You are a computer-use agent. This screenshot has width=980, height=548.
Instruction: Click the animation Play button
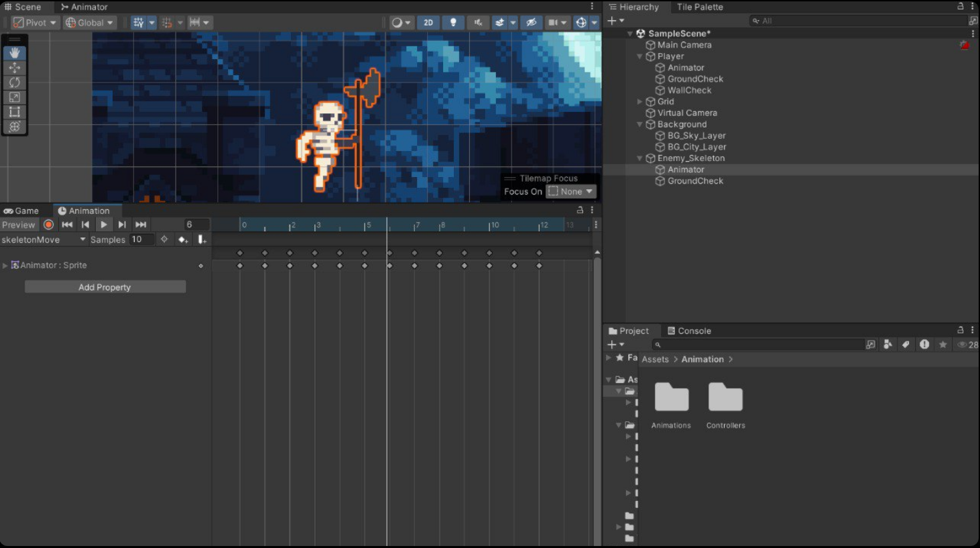point(103,225)
